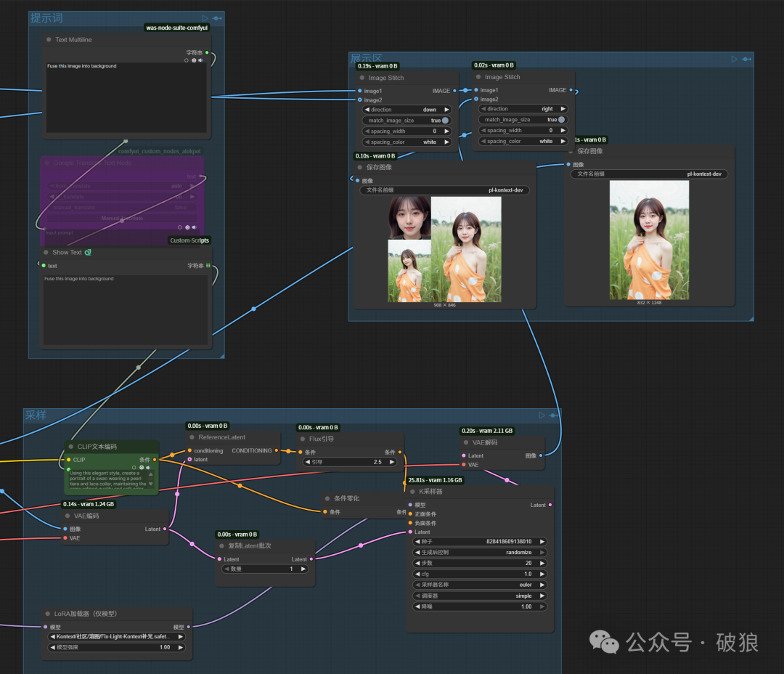This screenshot has height=674, width=784.
Task: Click the green grid output icon on Show Text
Action: point(208,266)
